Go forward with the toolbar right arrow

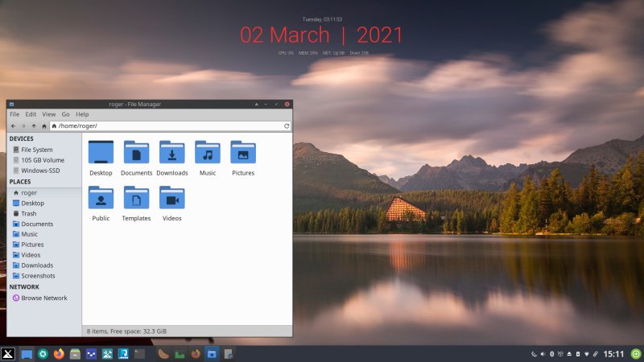tap(23, 126)
